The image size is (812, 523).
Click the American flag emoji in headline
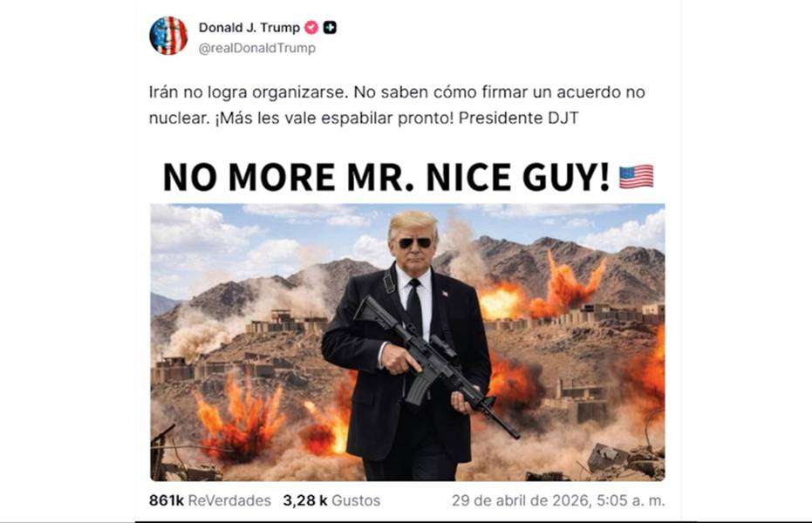tap(637, 177)
